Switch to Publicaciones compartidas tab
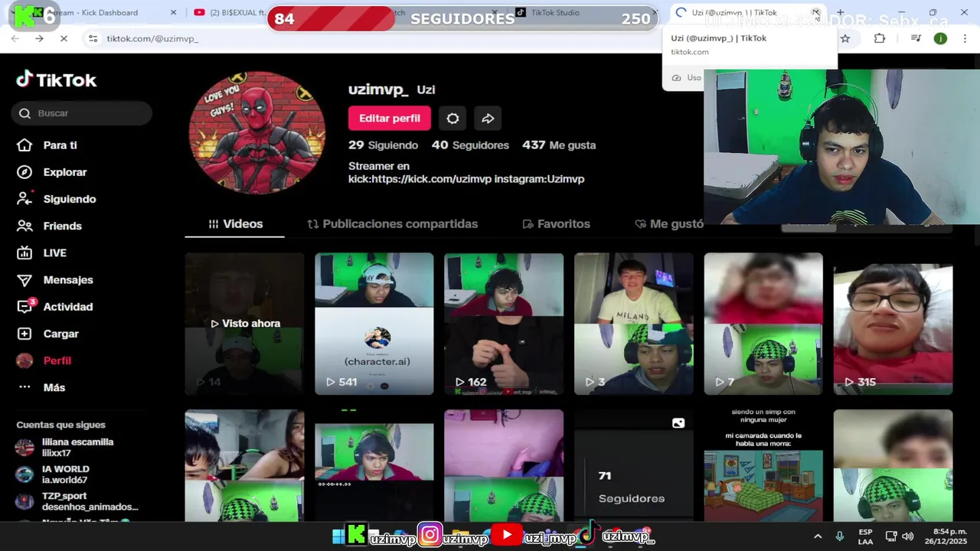 point(392,223)
